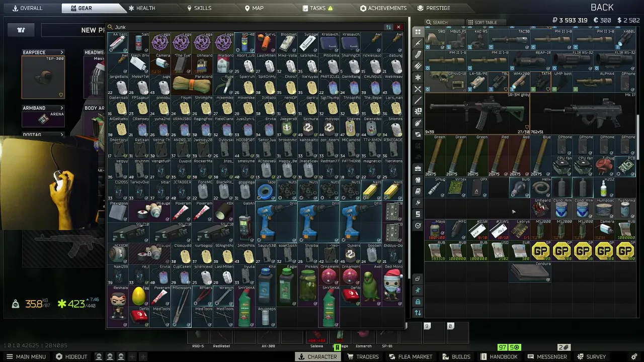Filter stash by melee knife icon
This screenshot has width=644, height=362.
[418, 101]
